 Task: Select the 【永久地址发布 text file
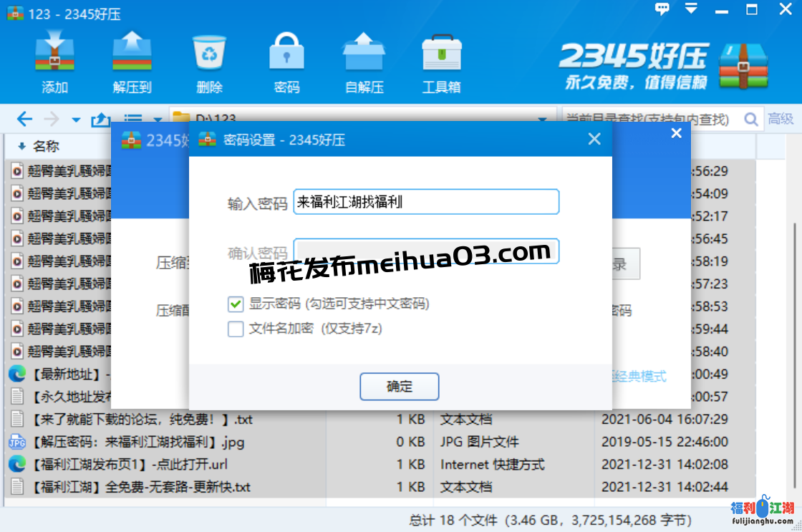[60, 397]
